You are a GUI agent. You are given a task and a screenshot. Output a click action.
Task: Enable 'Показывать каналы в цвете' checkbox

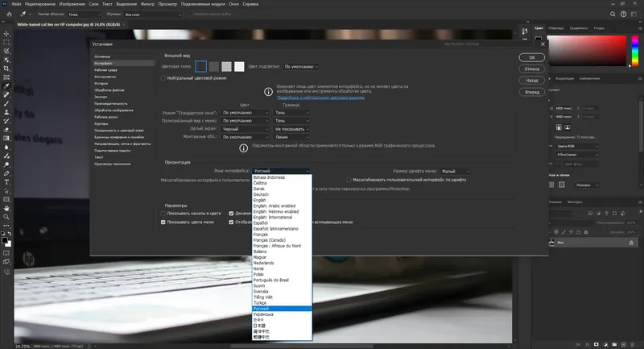click(x=163, y=214)
